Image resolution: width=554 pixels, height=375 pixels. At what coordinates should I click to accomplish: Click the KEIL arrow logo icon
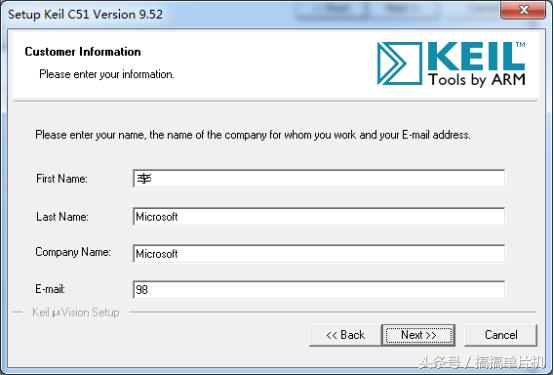tap(400, 64)
